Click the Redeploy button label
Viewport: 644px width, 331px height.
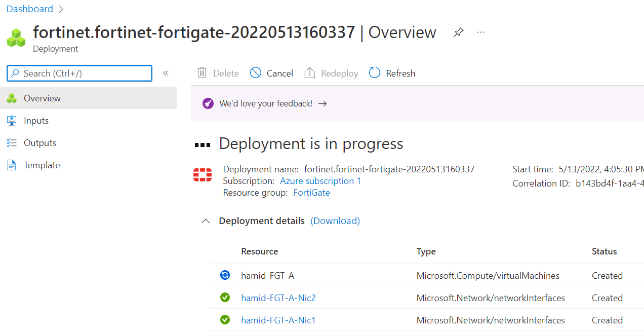pos(339,73)
